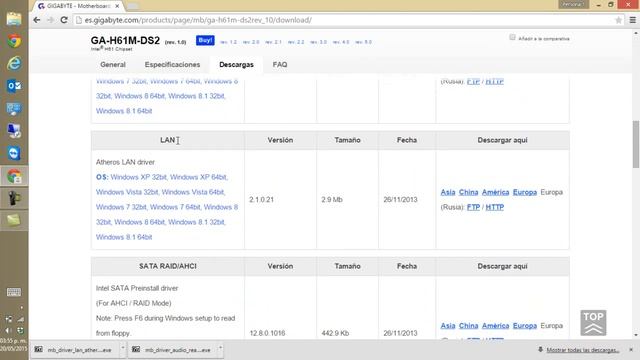This screenshot has width=640, height=360.
Task: Click the scrollbar down arrow
Action: [x=636, y=335]
